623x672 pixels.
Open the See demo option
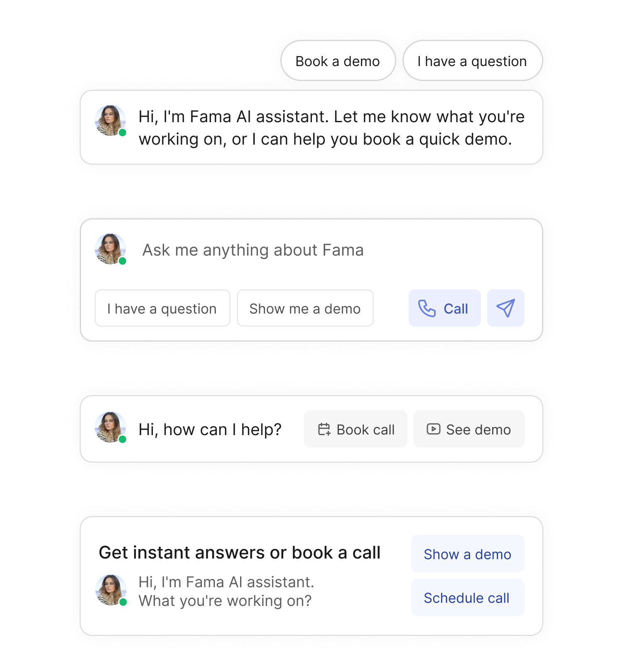coord(469,429)
